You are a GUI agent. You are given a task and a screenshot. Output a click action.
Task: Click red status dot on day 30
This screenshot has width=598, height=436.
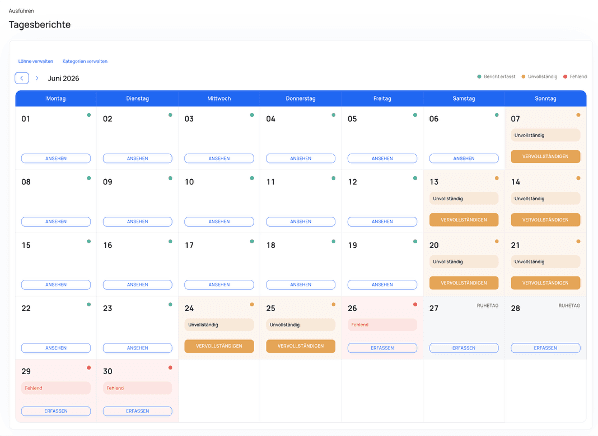click(170, 368)
